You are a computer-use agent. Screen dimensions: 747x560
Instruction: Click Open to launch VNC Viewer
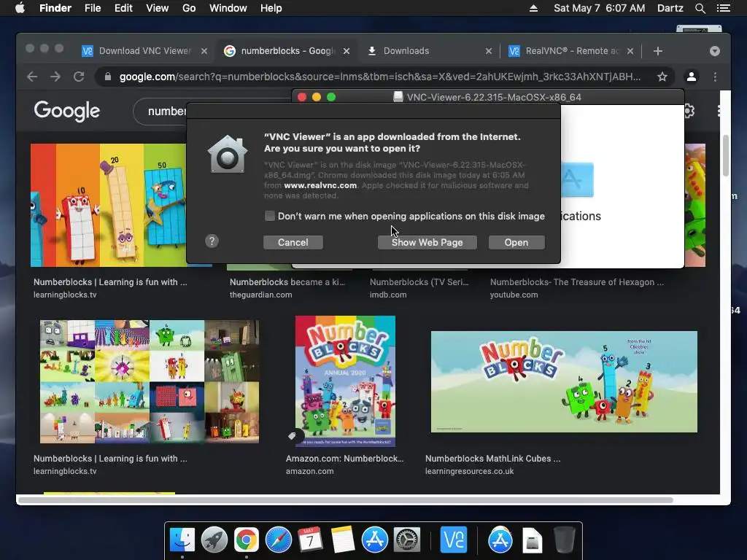pyautogui.click(x=516, y=242)
